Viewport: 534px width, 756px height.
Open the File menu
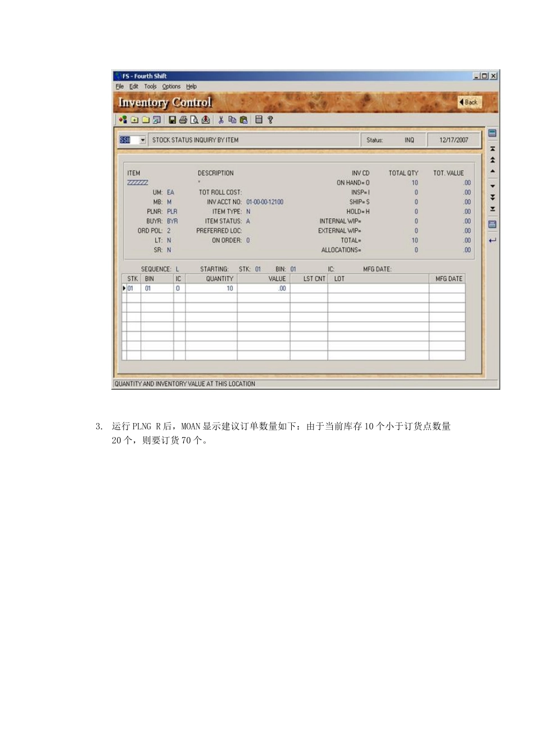120,87
